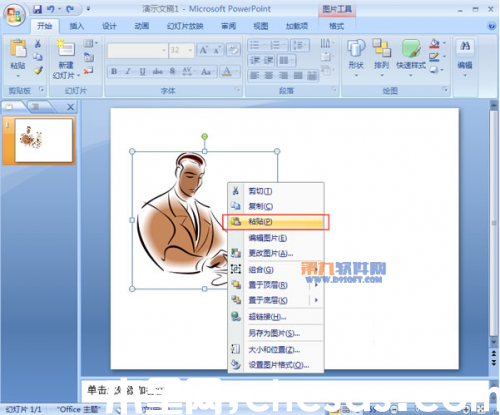Click the Office button logo

tap(14, 15)
